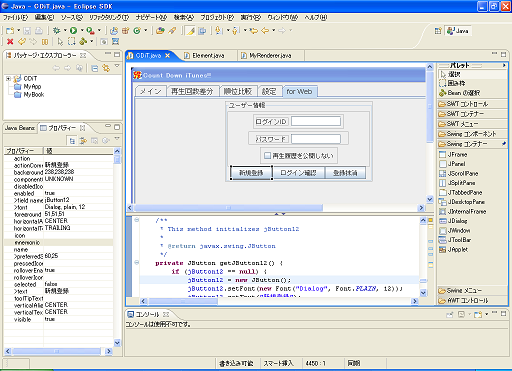Select the 'for Web' tab in designer
The image size is (512, 371).
300,91
